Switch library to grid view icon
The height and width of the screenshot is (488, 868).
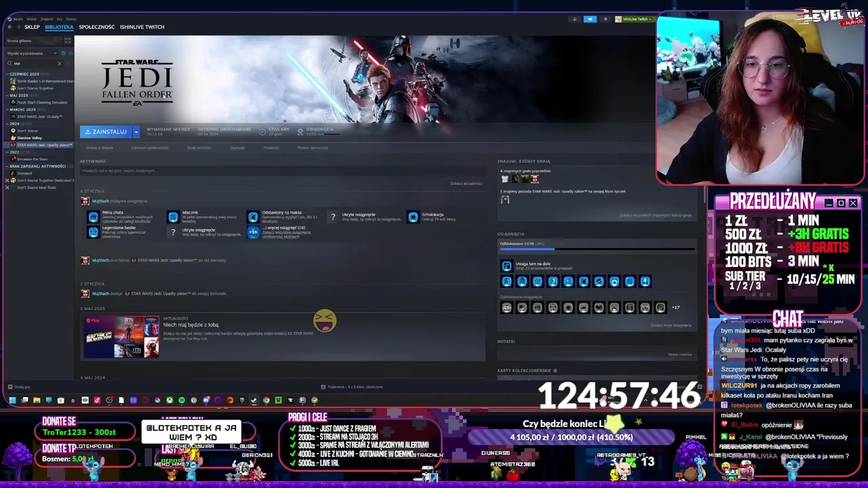pyautogui.click(x=68, y=41)
